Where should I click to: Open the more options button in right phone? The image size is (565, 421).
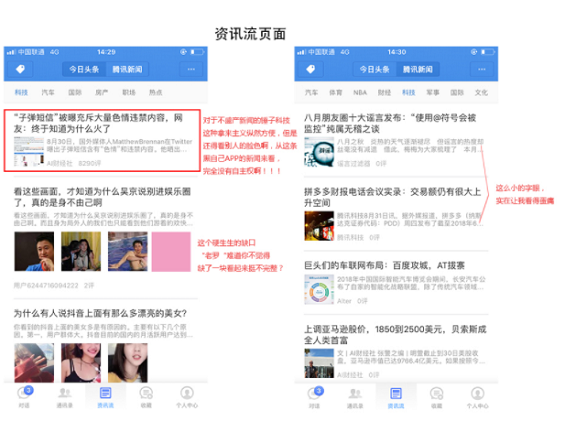(x=482, y=69)
